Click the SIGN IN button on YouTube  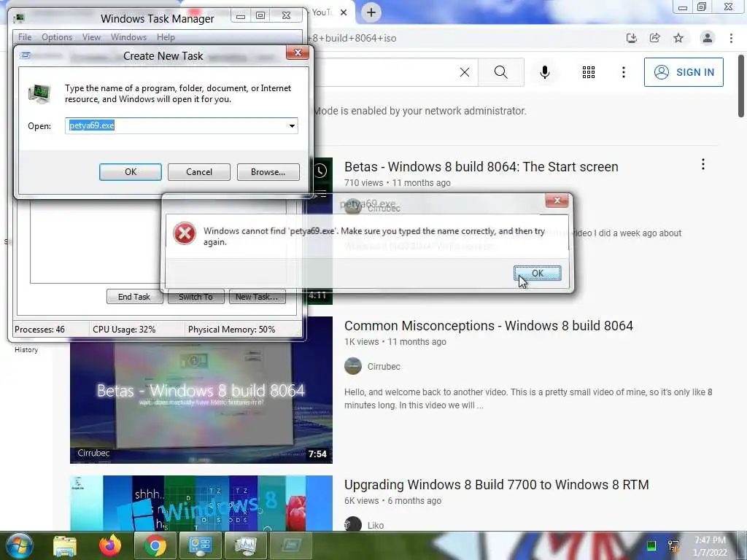point(684,72)
